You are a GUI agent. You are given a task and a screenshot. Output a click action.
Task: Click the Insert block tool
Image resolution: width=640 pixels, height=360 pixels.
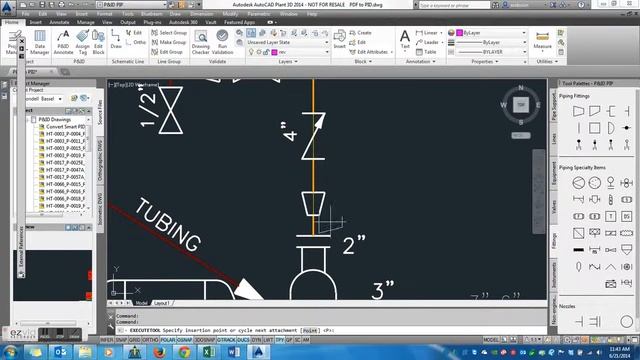pos(340,40)
